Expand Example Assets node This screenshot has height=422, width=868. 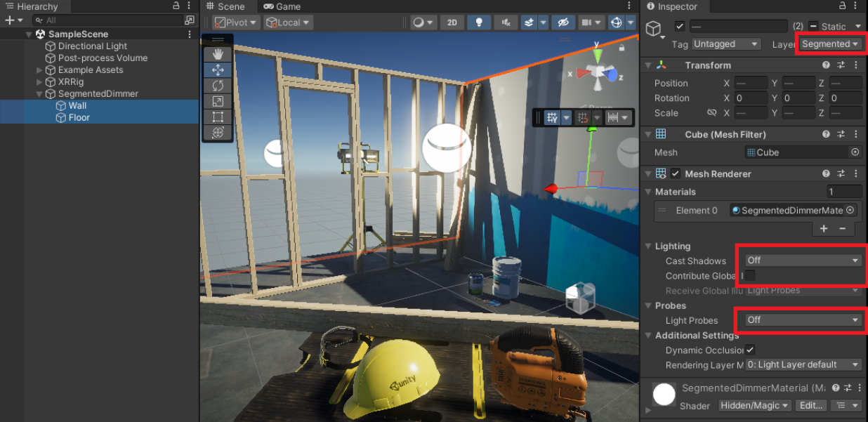pos(39,70)
